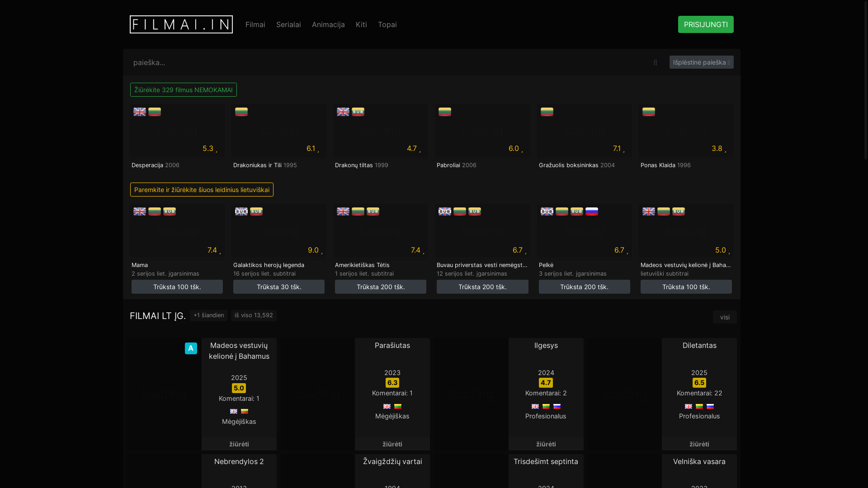This screenshot has width=868, height=488.
Task: Click the 'visi' show-all button
Action: [x=725, y=317]
